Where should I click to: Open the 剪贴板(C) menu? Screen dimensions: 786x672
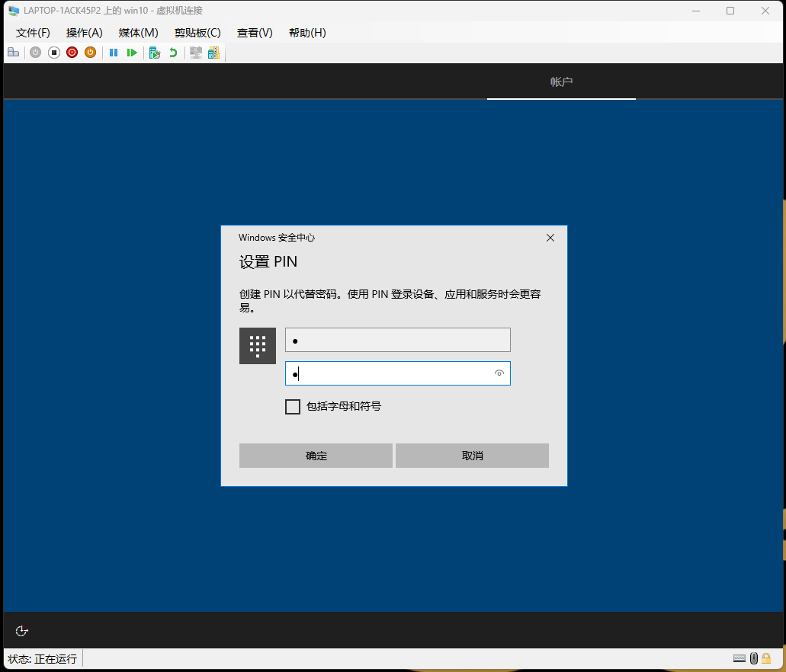point(197,33)
